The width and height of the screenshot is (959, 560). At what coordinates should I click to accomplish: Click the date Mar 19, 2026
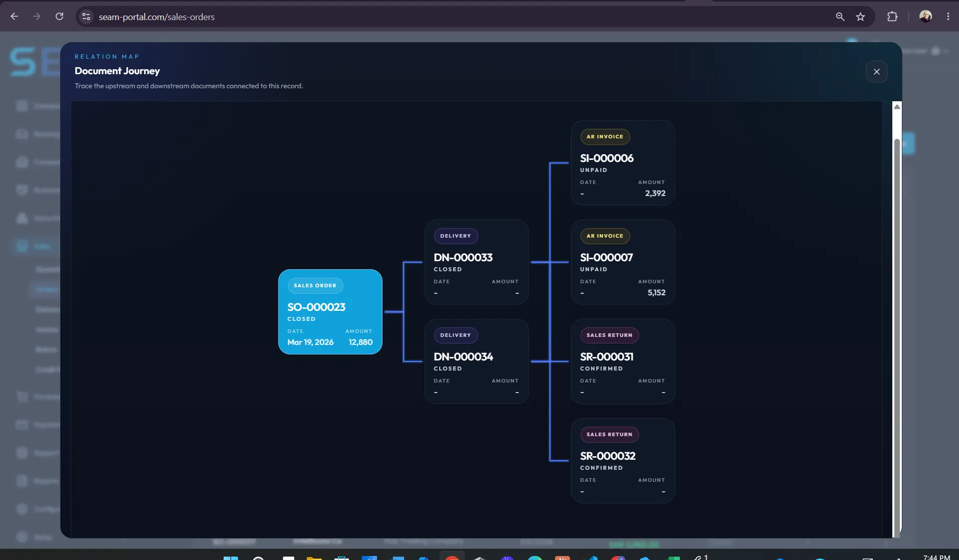(x=310, y=342)
